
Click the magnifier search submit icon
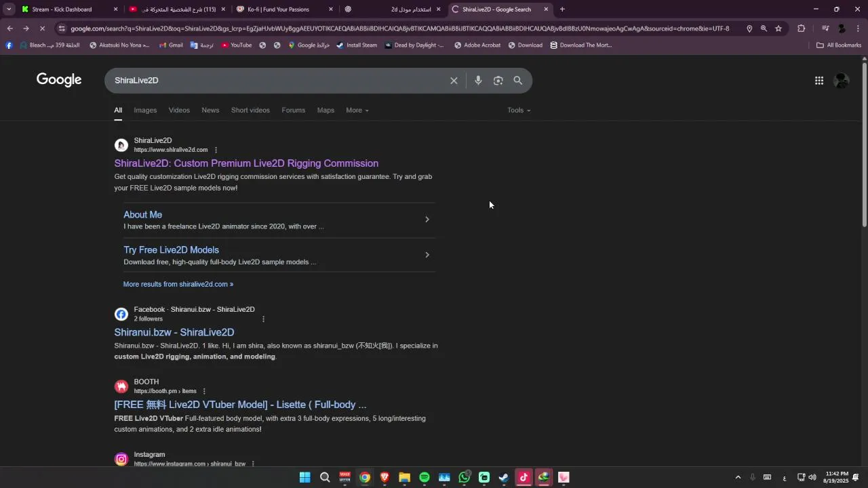coord(518,81)
